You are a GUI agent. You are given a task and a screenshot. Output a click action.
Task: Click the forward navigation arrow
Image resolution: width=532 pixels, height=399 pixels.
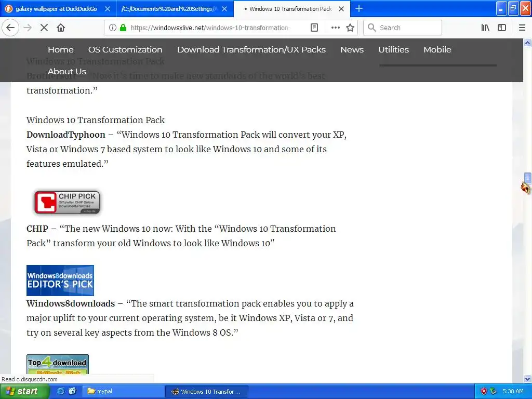pyautogui.click(x=28, y=28)
